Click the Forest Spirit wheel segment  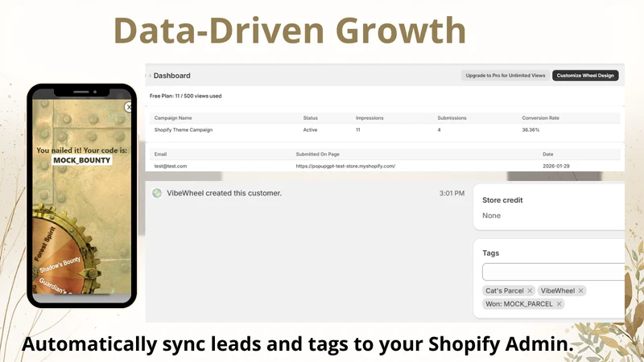pyautogui.click(x=44, y=244)
